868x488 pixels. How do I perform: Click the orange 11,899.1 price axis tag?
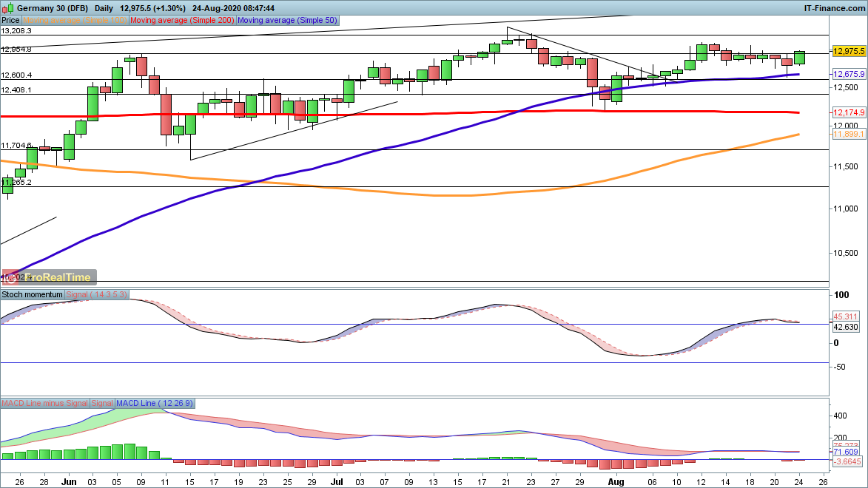[x=849, y=135]
